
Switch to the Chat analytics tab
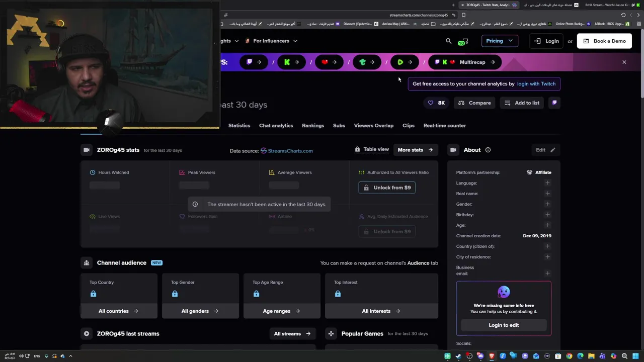(276, 126)
